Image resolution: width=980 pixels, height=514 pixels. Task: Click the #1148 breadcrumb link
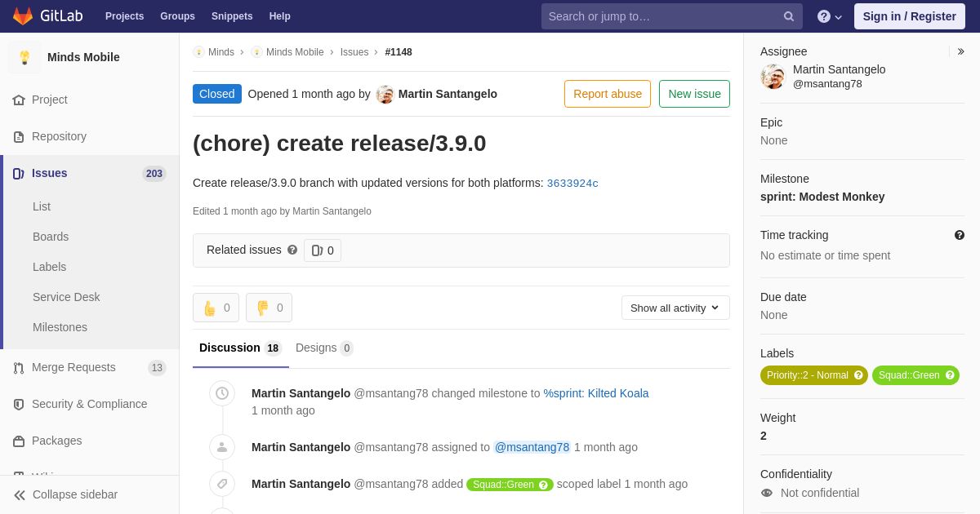(399, 52)
